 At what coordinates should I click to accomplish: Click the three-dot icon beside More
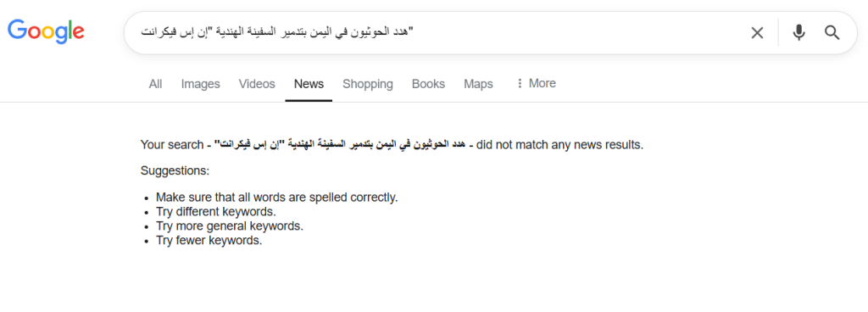click(520, 84)
